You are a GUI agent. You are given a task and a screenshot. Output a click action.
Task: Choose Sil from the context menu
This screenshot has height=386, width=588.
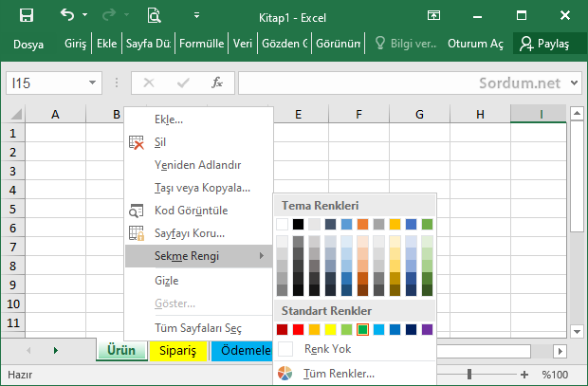(x=199, y=142)
